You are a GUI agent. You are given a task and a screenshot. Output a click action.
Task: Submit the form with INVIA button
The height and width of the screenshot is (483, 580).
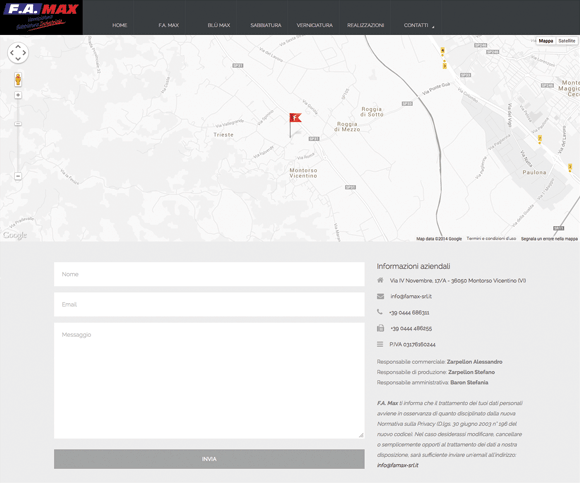tap(209, 459)
